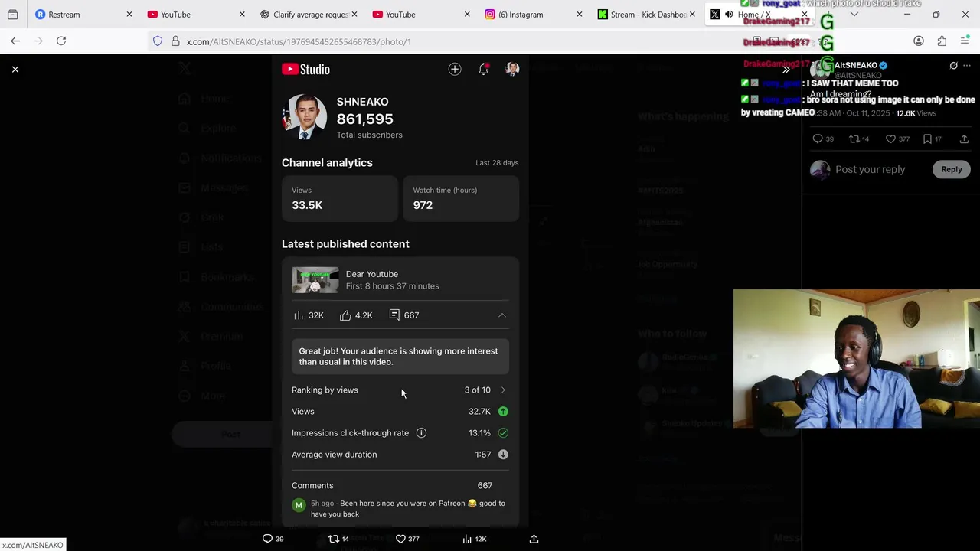Click the site lock icon in address bar

coord(175,41)
